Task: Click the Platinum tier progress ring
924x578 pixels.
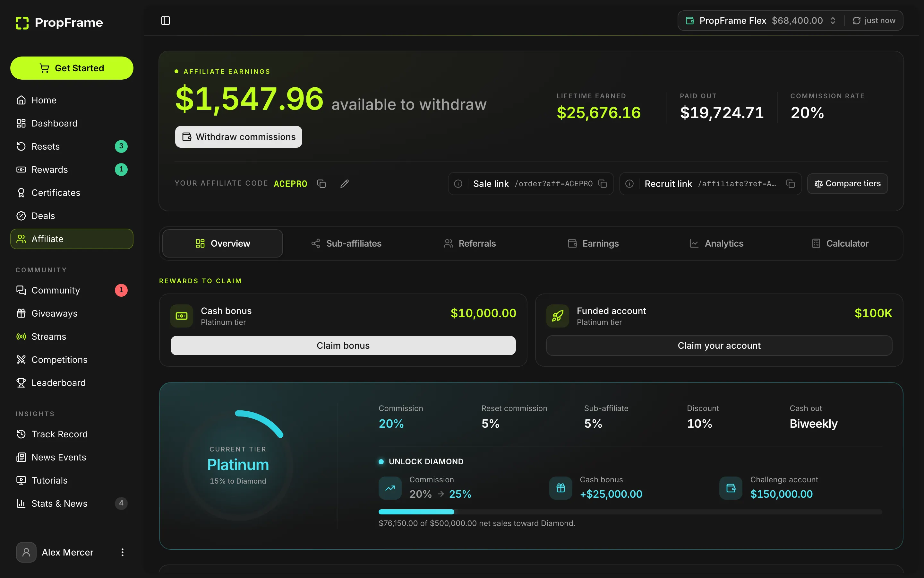Action: click(238, 465)
